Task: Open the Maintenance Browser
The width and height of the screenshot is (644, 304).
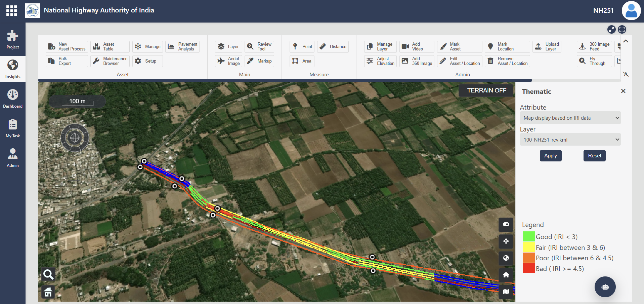Action: tap(110, 61)
